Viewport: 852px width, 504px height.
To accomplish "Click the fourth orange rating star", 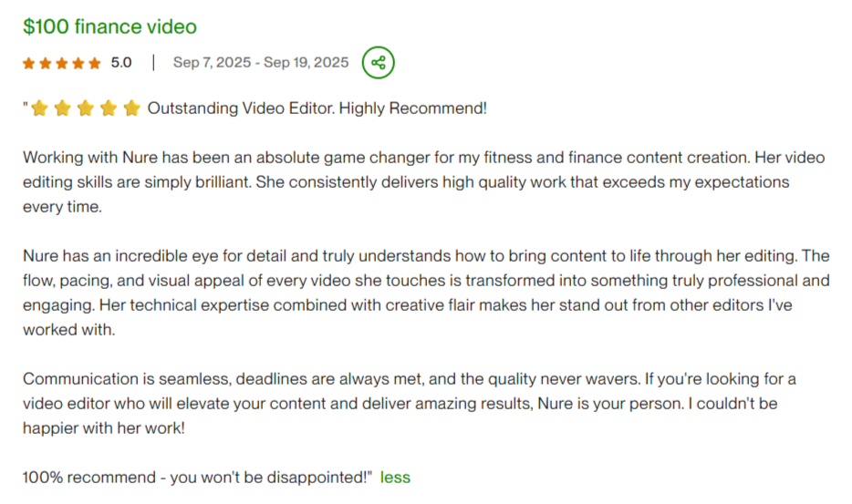I will (78, 64).
